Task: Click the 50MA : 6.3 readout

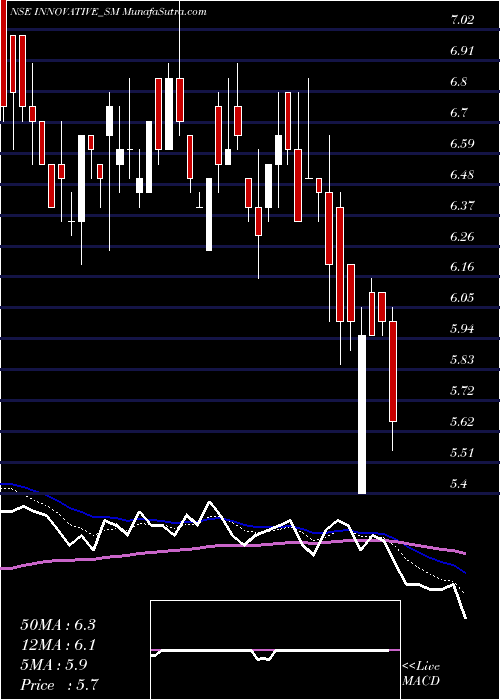Action: 58,625
